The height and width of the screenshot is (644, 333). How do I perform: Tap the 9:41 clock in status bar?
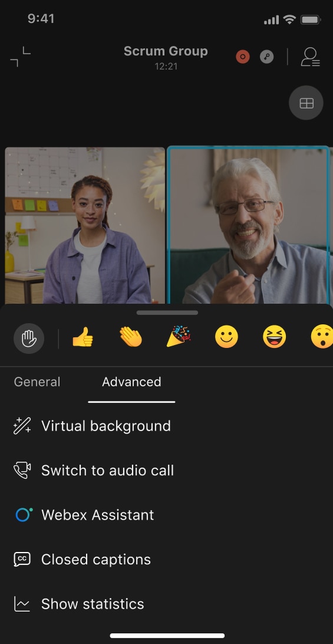point(41,18)
